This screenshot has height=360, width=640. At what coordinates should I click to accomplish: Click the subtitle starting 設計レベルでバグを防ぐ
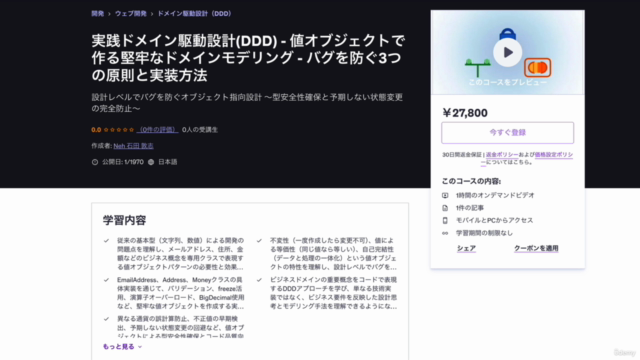click(247, 103)
